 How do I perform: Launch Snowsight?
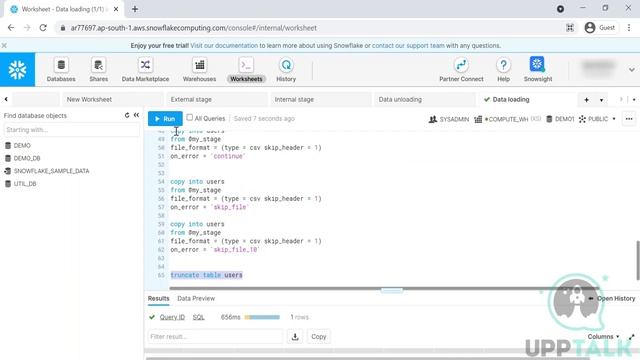tap(538, 70)
